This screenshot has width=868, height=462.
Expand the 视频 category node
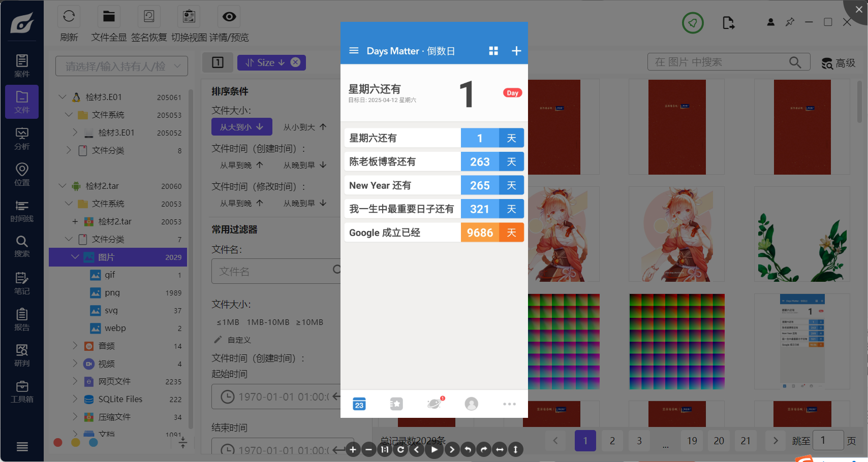pyautogui.click(x=75, y=364)
